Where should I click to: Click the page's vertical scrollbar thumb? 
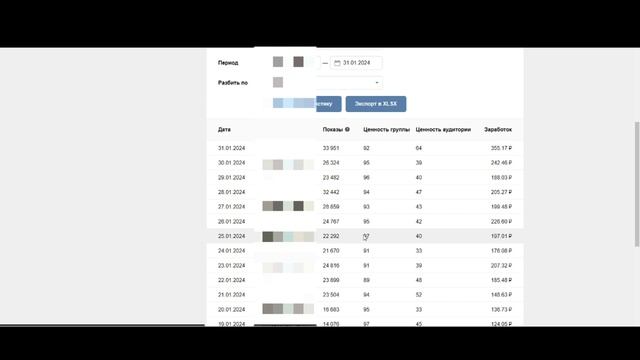pyautogui.click(x=637, y=184)
